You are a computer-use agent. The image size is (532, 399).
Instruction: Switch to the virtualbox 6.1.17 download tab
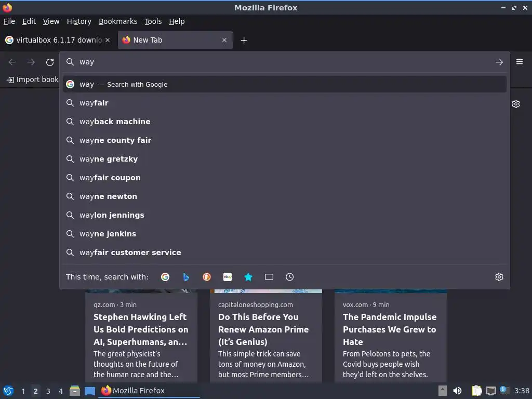click(x=58, y=40)
